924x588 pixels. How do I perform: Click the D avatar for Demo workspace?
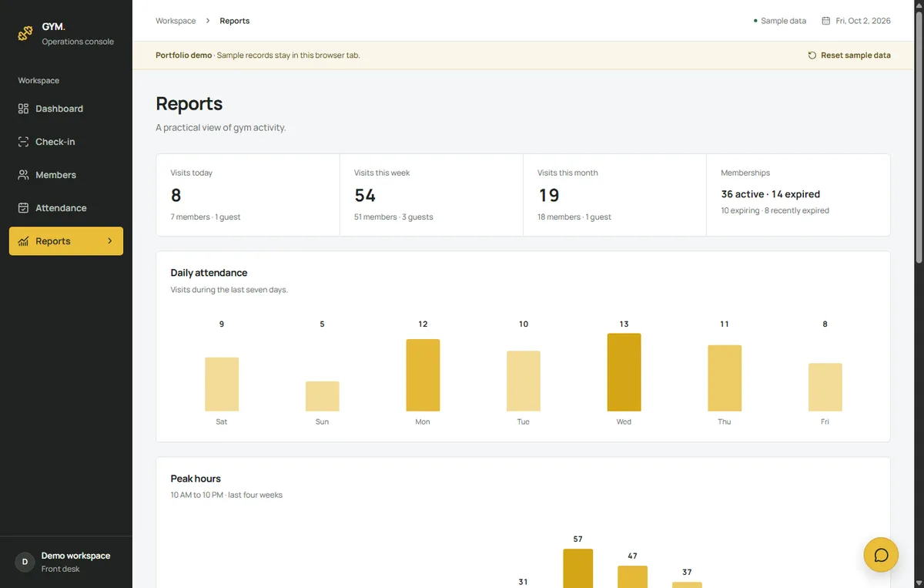pyautogui.click(x=25, y=562)
